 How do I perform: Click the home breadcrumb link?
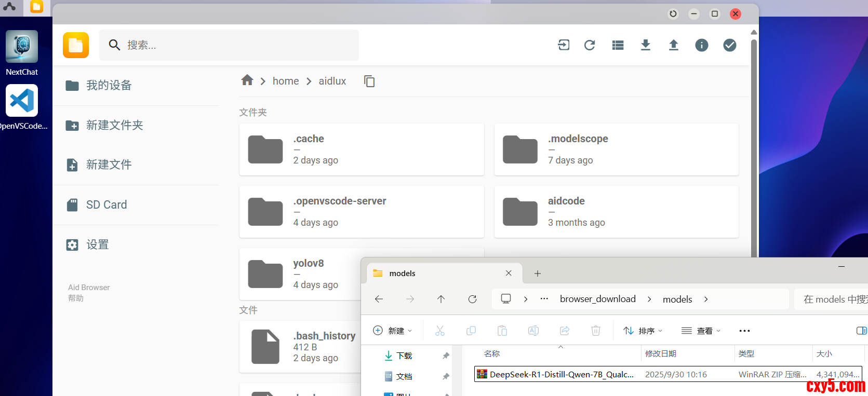pos(286,81)
